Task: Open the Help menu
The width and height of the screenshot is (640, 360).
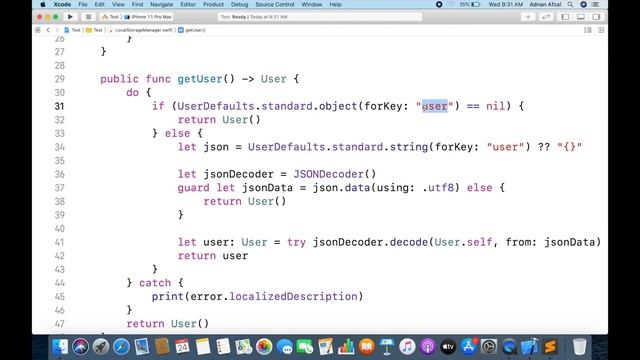Action: [x=335, y=4]
